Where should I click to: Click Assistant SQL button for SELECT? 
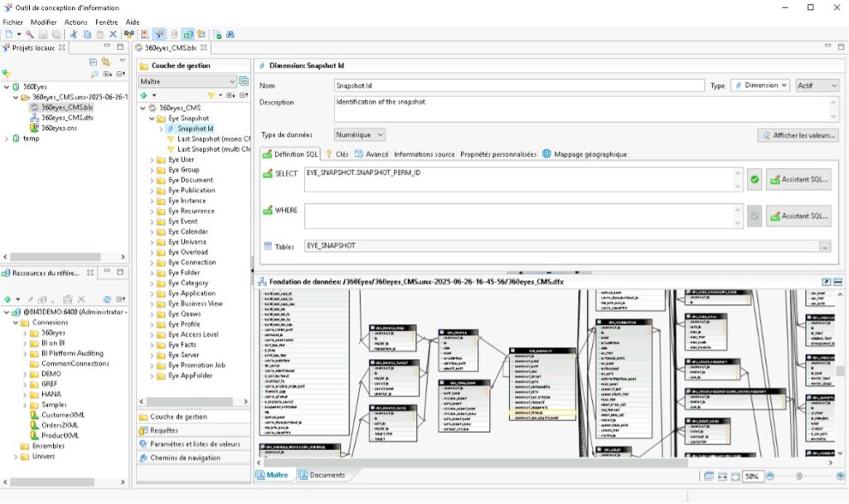pos(798,178)
